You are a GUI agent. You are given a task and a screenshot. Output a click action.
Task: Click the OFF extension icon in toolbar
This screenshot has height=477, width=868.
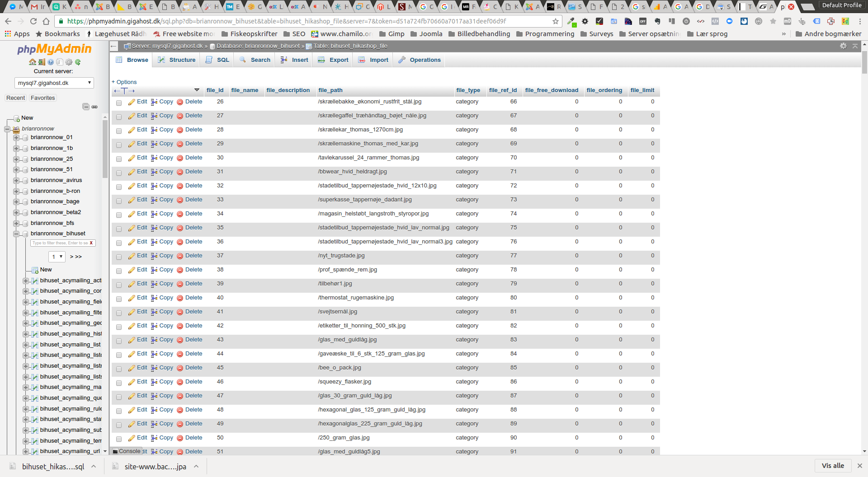pos(642,21)
